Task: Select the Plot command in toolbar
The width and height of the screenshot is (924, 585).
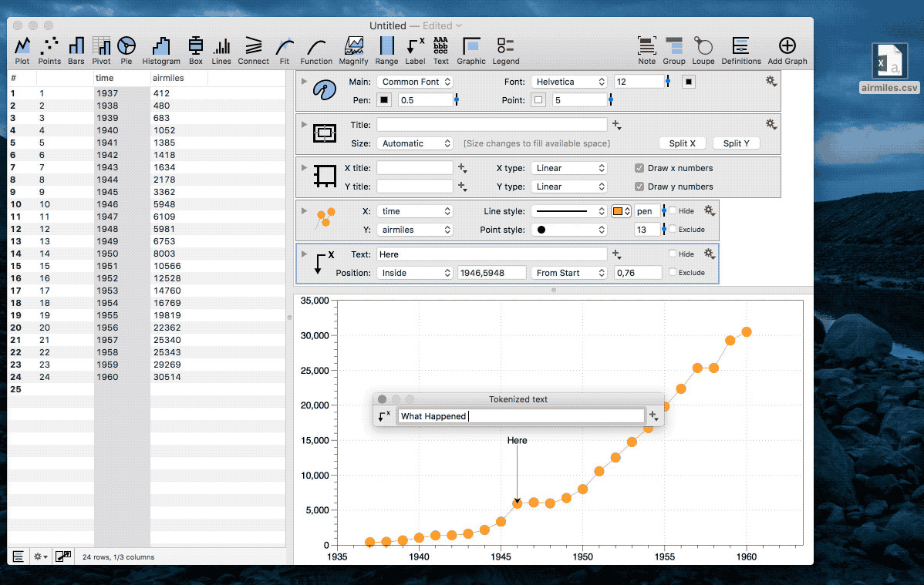Action: [x=22, y=51]
